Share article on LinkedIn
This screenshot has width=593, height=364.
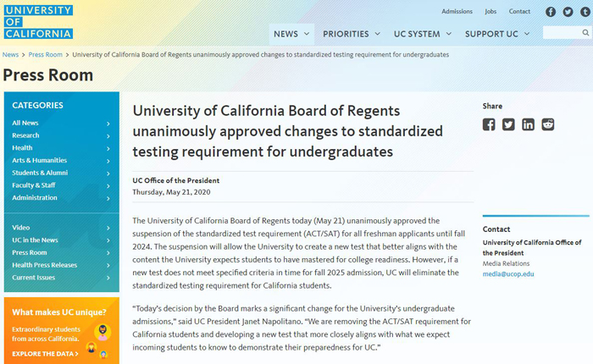click(x=528, y=124)
